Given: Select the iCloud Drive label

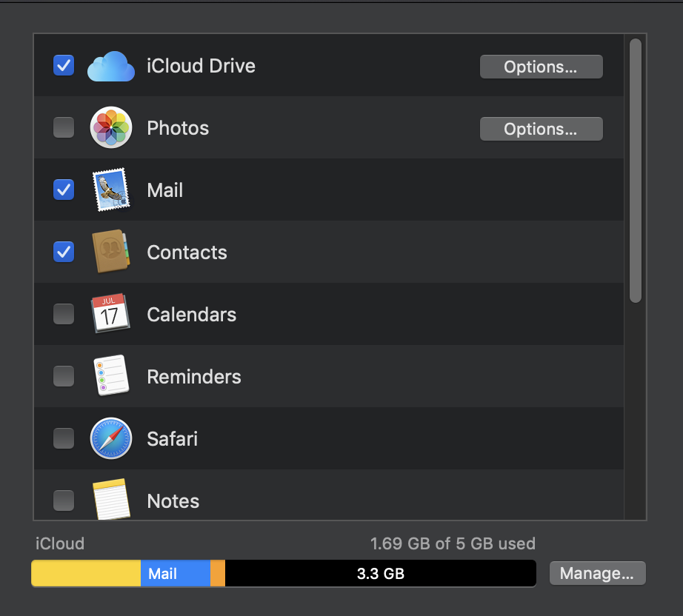Looking at the screenshot, I should point(201,66).
